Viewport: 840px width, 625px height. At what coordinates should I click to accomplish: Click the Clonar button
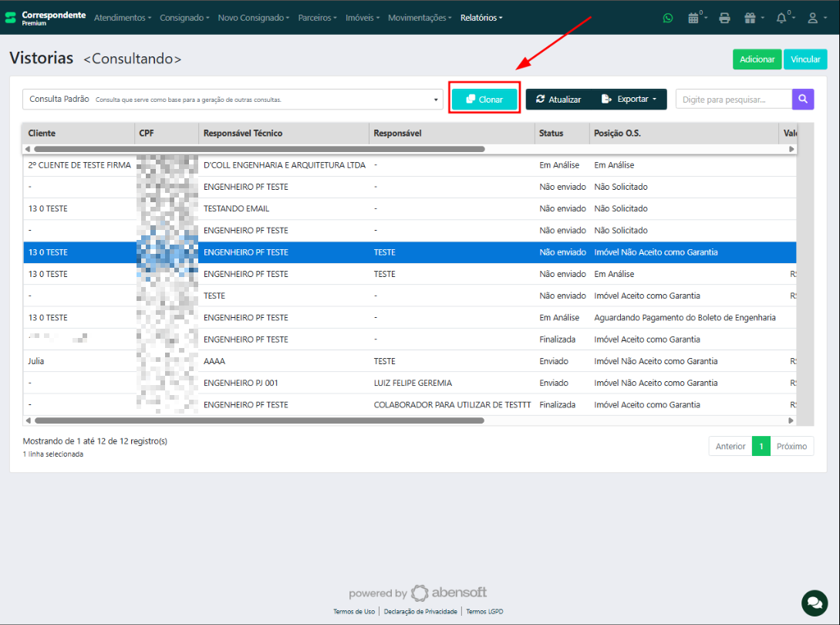tap(484, 99)
